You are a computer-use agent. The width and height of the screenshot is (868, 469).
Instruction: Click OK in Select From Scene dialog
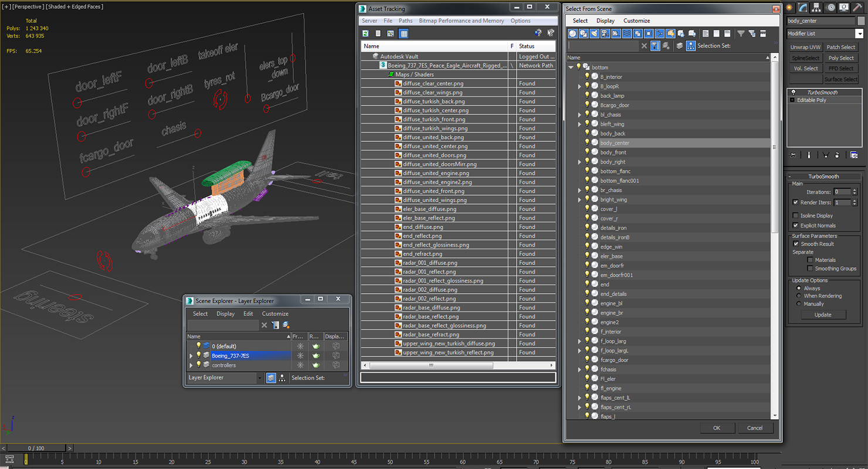[717, 428]
